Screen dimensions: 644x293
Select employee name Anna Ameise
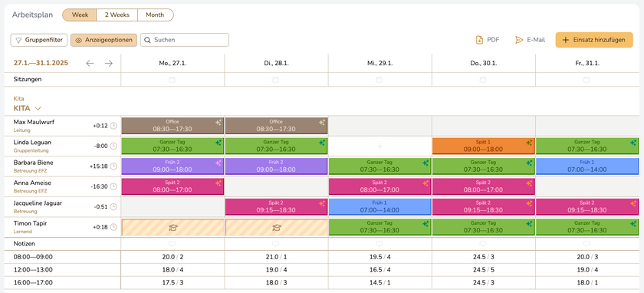click(x=32, y=183)
